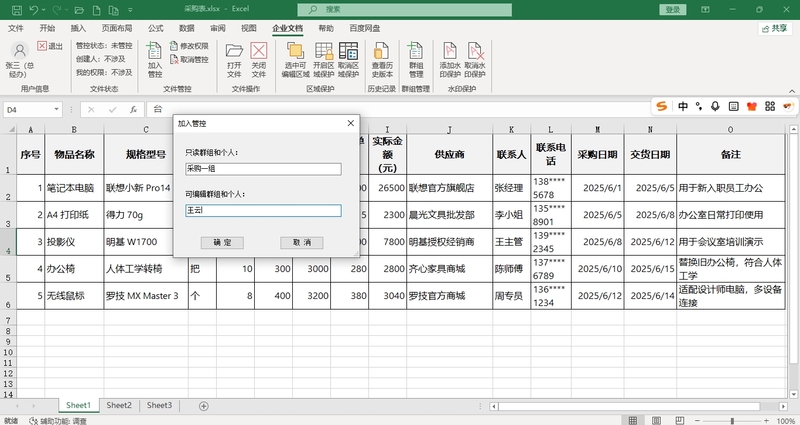
Task: Add a new sheet with plus icon
Action: pyautogui.click(x=204, y=406)
